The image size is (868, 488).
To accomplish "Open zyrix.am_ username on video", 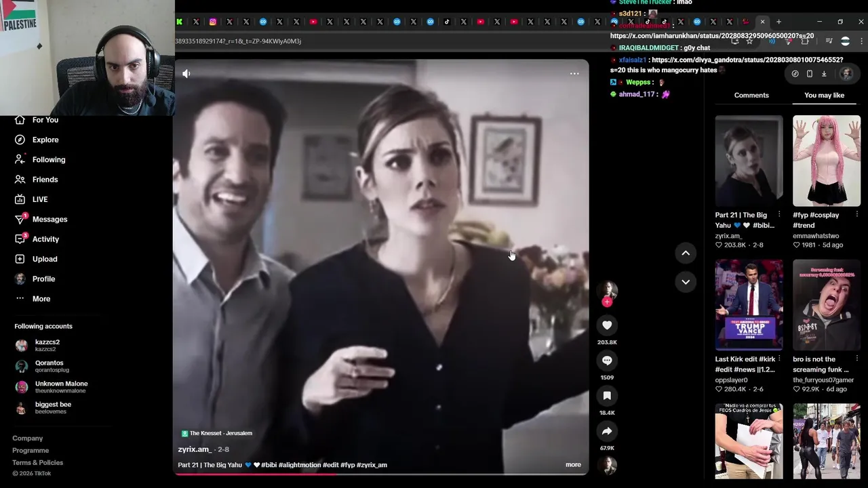I will 195,449.
